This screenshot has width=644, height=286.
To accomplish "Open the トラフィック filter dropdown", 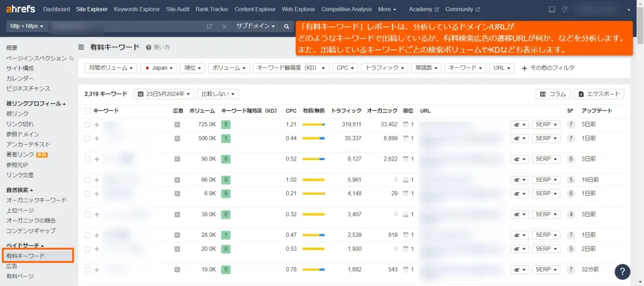I will [x=384, y=68].
